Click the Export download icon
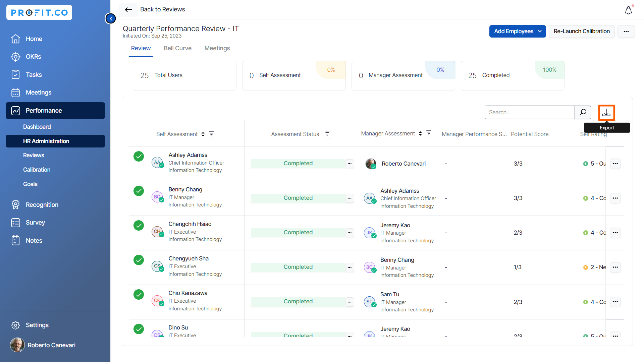 [606, 113]
